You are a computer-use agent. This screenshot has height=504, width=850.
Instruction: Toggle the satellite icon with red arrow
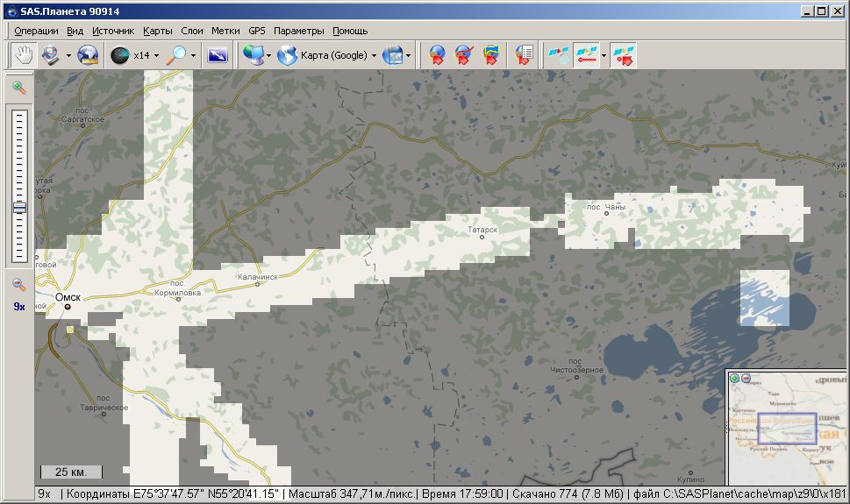[584, 55]
